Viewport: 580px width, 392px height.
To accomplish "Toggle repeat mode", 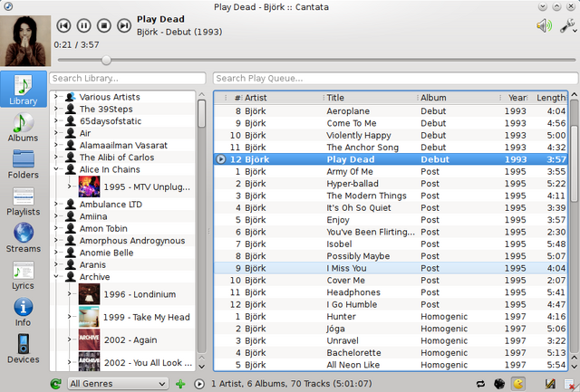I will coord(480,384).
